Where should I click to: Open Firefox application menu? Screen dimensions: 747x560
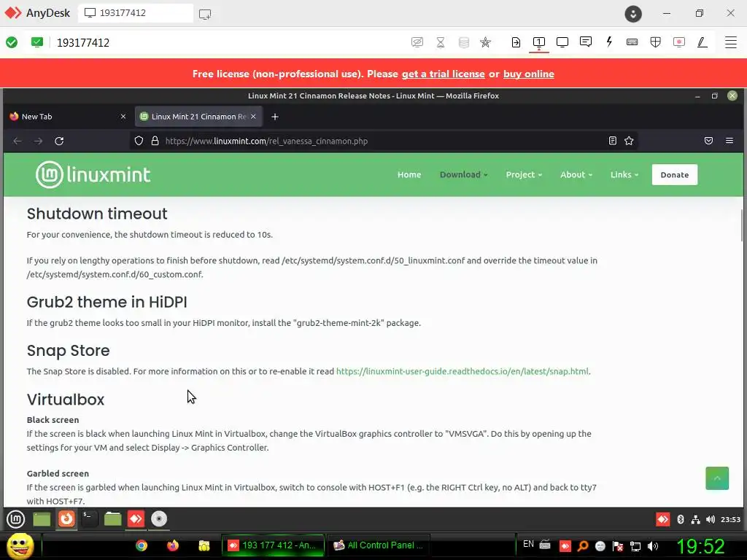coord(729,141)
